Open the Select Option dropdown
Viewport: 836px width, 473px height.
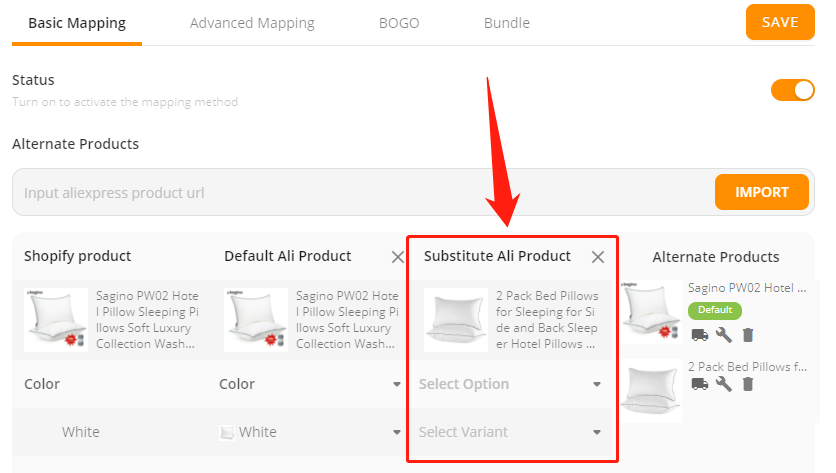[x=510, y=384]
